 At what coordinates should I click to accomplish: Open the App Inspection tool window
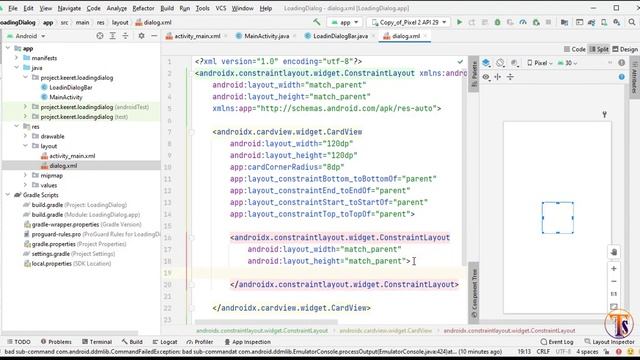[x=247, y=342]
